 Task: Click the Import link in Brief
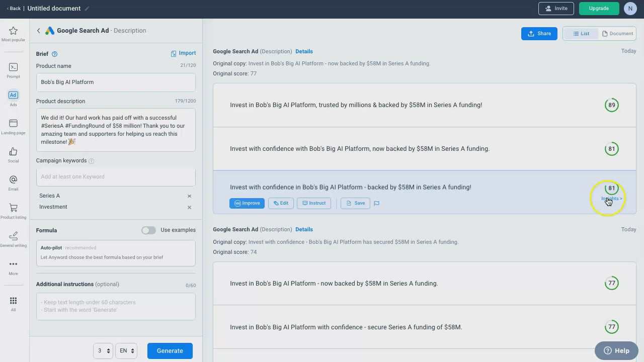point(183,53)
